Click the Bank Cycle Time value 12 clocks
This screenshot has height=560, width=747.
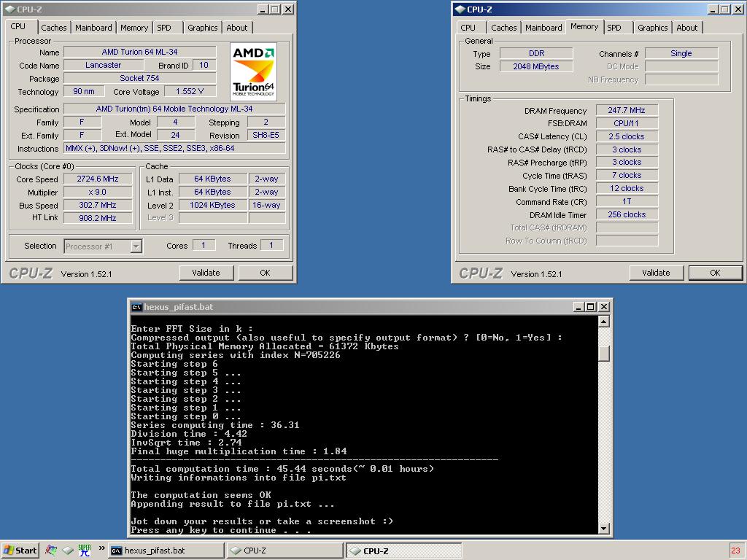[x=627, y=189]
